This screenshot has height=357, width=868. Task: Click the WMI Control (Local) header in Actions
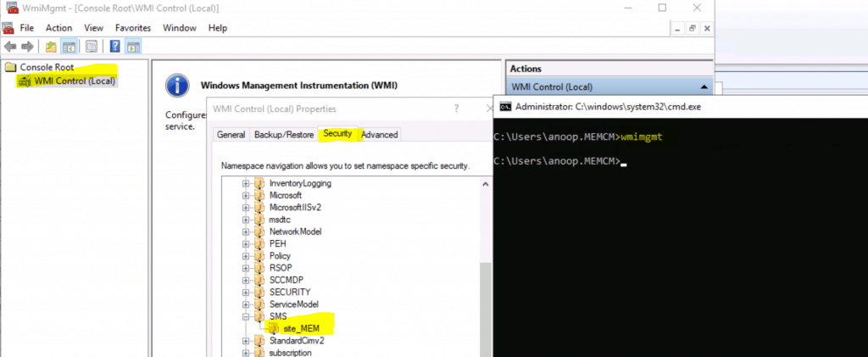609,86
